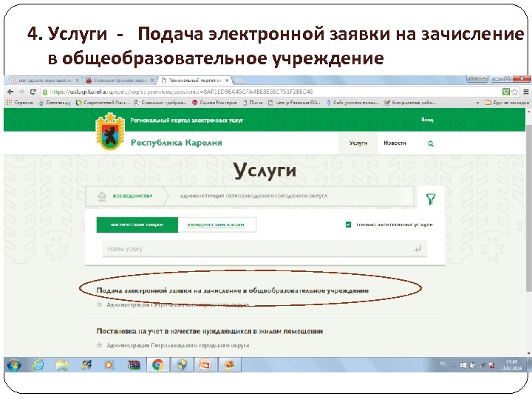Viewport: 532px width, 399px height.
Task: Select the 'Физическим лицам' tab
Action: (137, 225)
